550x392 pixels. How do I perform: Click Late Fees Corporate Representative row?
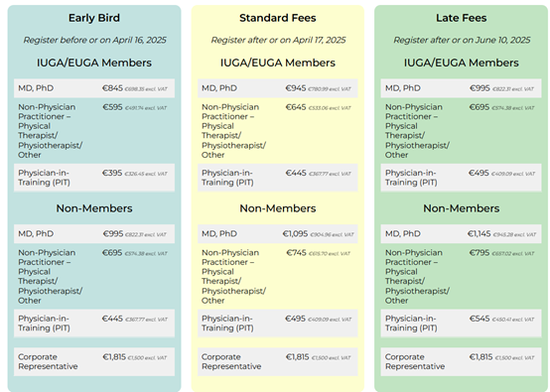click(461, 362)
